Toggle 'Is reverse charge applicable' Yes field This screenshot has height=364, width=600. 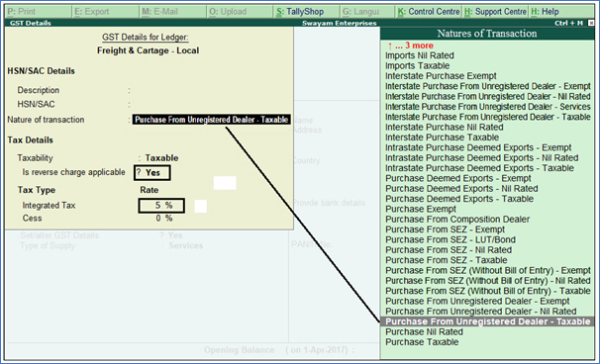coord(152,173)
